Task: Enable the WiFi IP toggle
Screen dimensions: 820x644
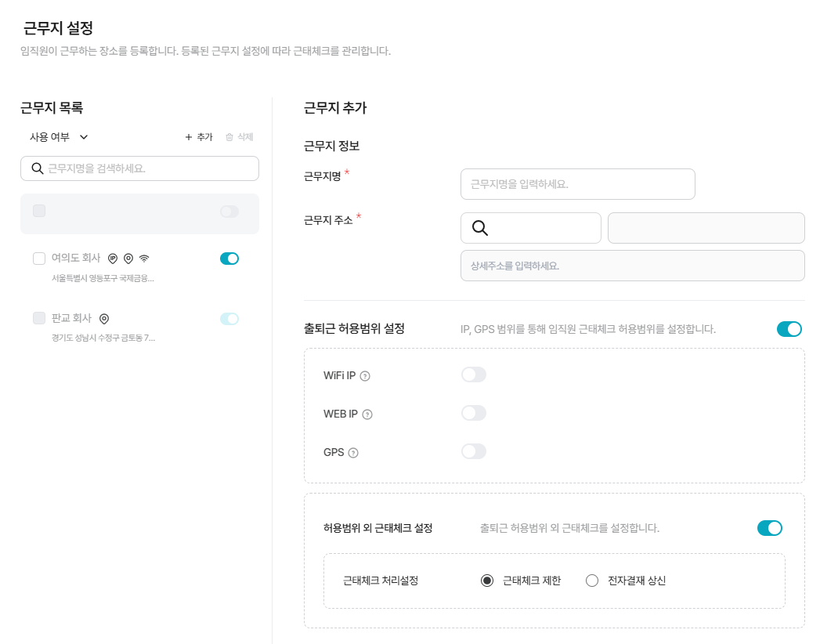Action: click(x=474, y=374)
